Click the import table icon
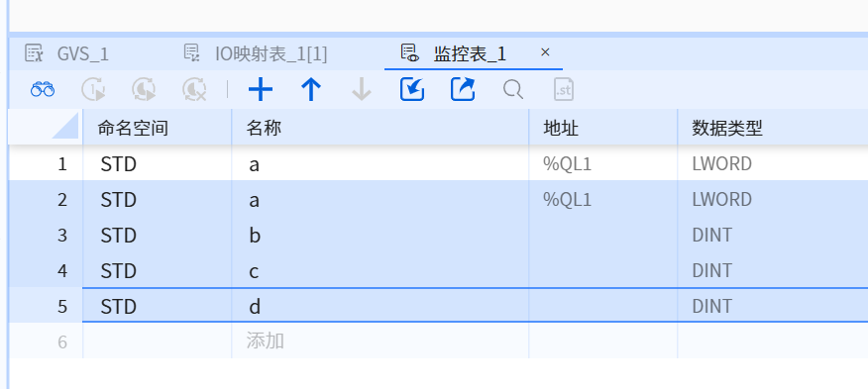The height and width of the screenshot is (389, 868). pyautogui.click(x=412, y=89)
